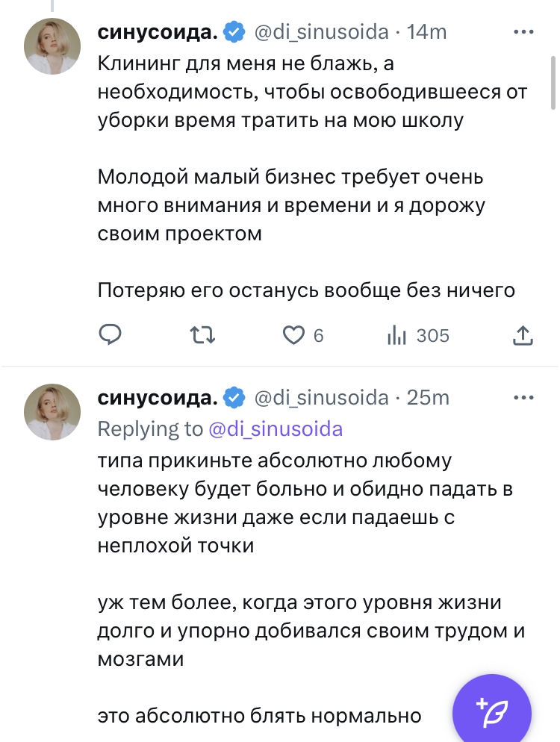Viewport: 560px width, 742px height.
Task: Like the tweet with 6 likes
Action: click(x=293, y=335)
